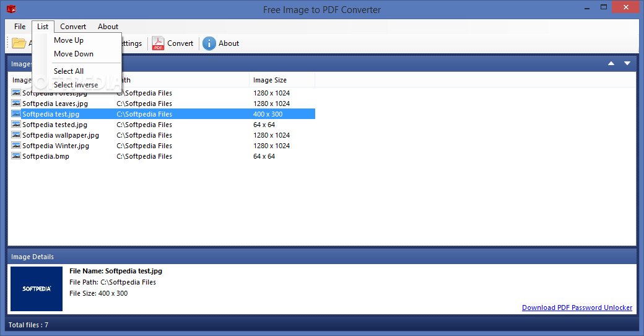Screen dimensions: 644x336
Task: Close the open List menu
Action: pyautogui.click(x=43, y=26)
